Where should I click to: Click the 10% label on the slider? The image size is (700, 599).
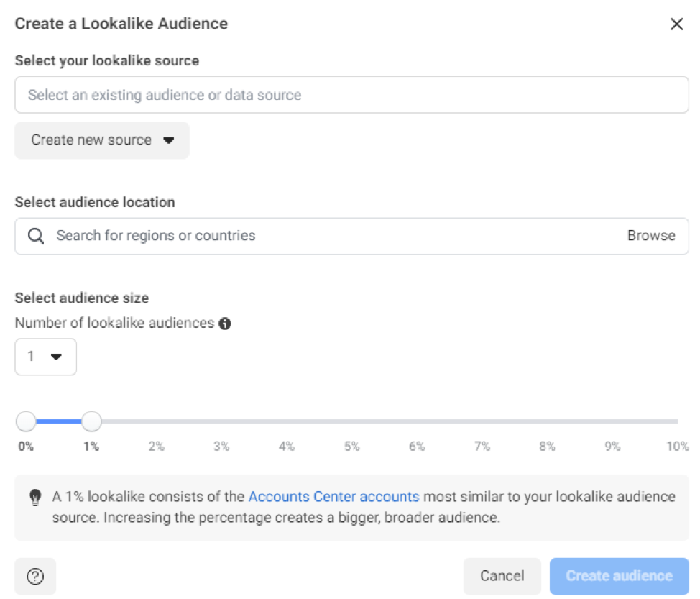677,447
